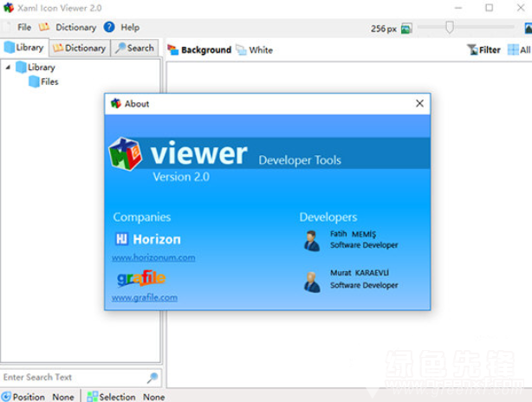Click the grafile company logo
This screenshot has height=402, width=532.
point(141,278)
